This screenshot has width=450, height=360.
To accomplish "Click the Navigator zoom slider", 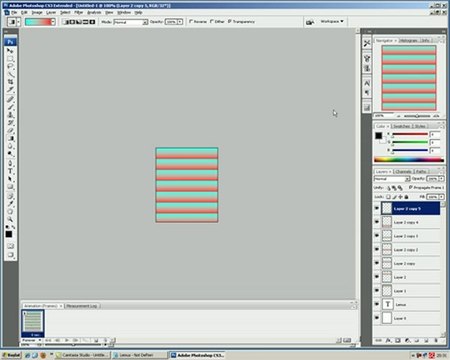I will [x=417, y=116].
